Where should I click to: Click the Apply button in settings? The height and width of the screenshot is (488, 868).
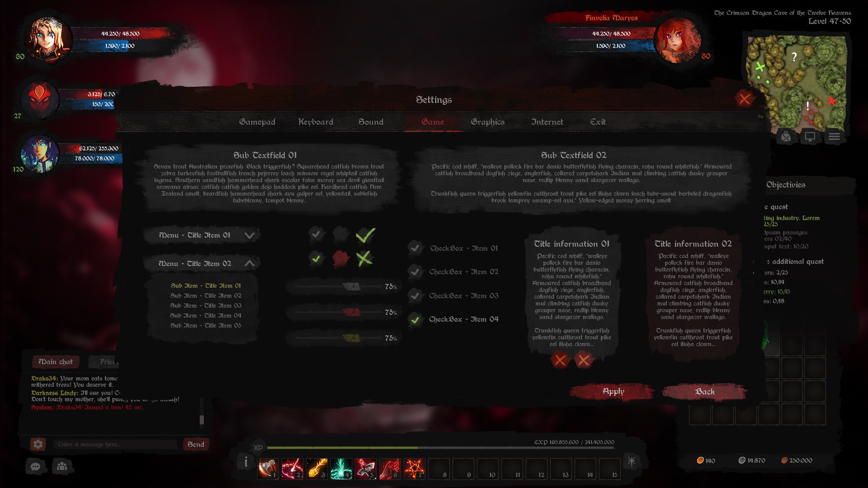[613, 391]
